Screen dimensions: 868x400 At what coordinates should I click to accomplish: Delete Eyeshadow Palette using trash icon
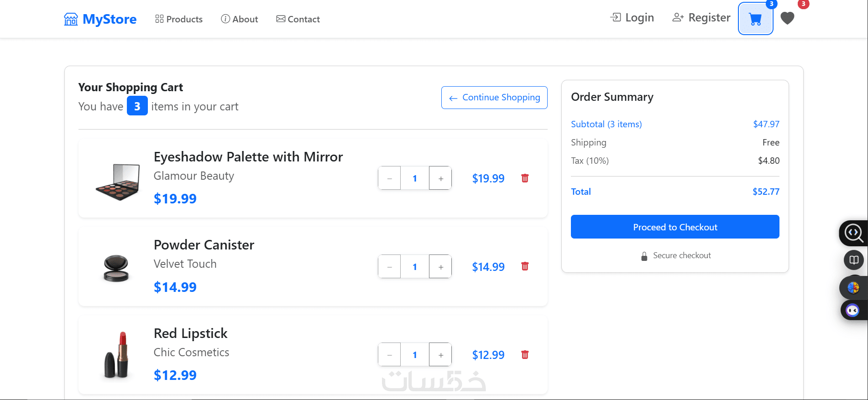point(525,178)
